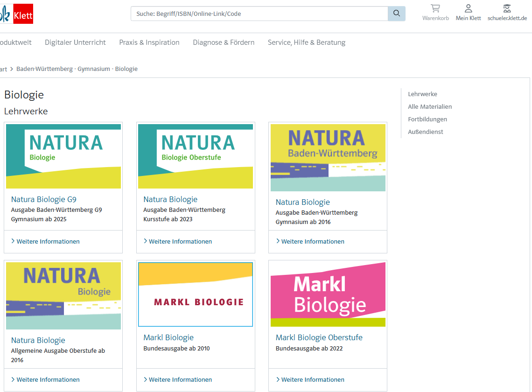Image resolution: width=532 pixels, height=392 pixels.
Task: Select the text "Ausgabe Baden-Württemberg G9"
Action: click(x=56, y=210)
